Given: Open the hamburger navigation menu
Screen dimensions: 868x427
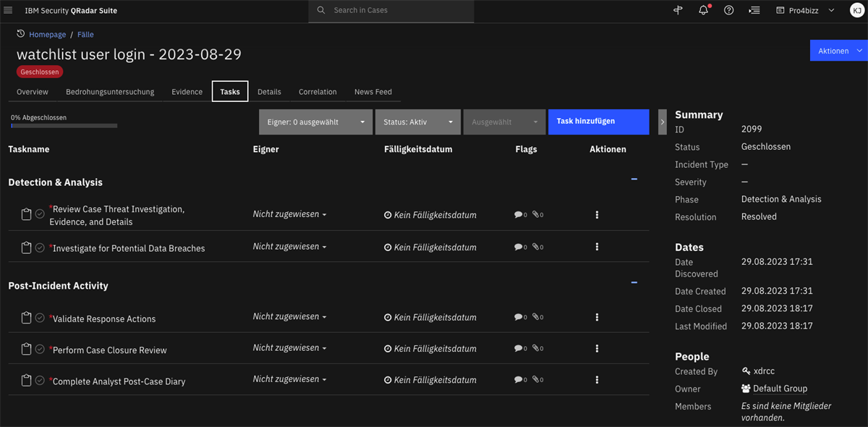Looking at the screenshot, I should tap(9, 11).
